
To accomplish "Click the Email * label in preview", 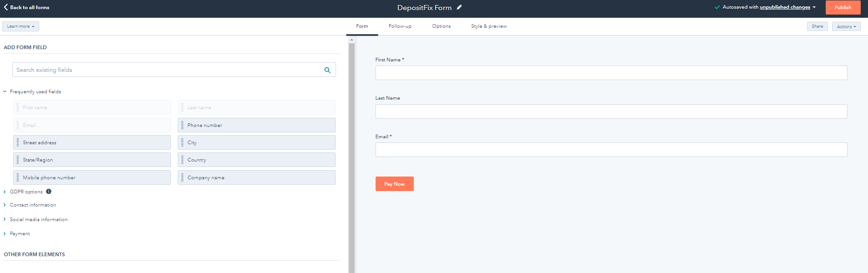I will 383,136.
